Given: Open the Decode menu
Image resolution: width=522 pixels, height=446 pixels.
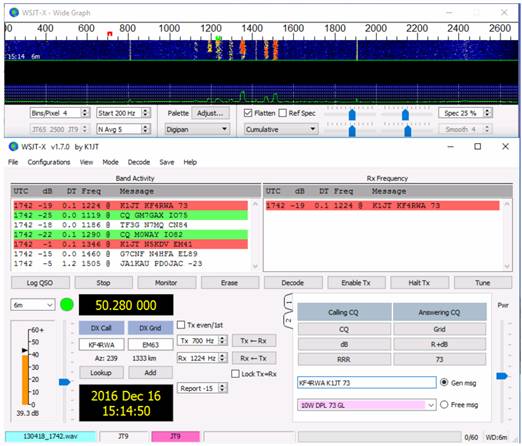Looking at the screenshot, I should (139, 162).
